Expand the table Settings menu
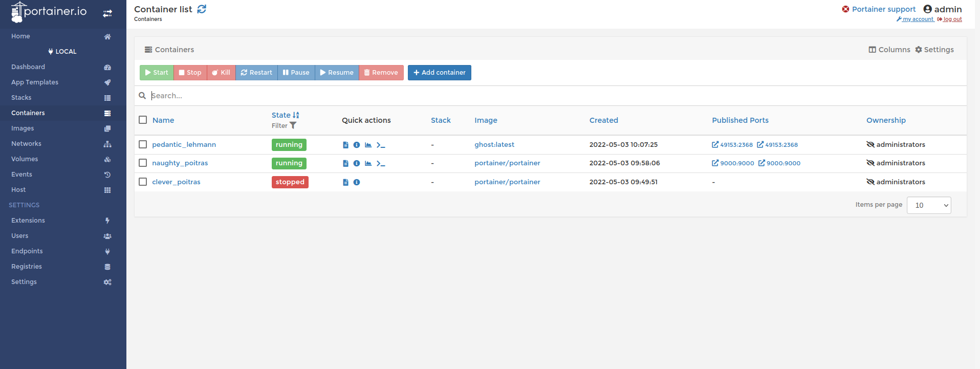Screen dimensions: 980x369 934,50
